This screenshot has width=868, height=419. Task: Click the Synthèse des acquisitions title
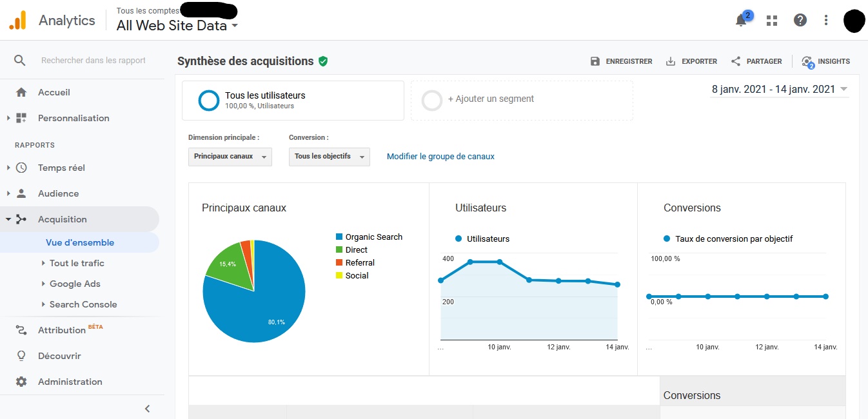coord(245,61)
